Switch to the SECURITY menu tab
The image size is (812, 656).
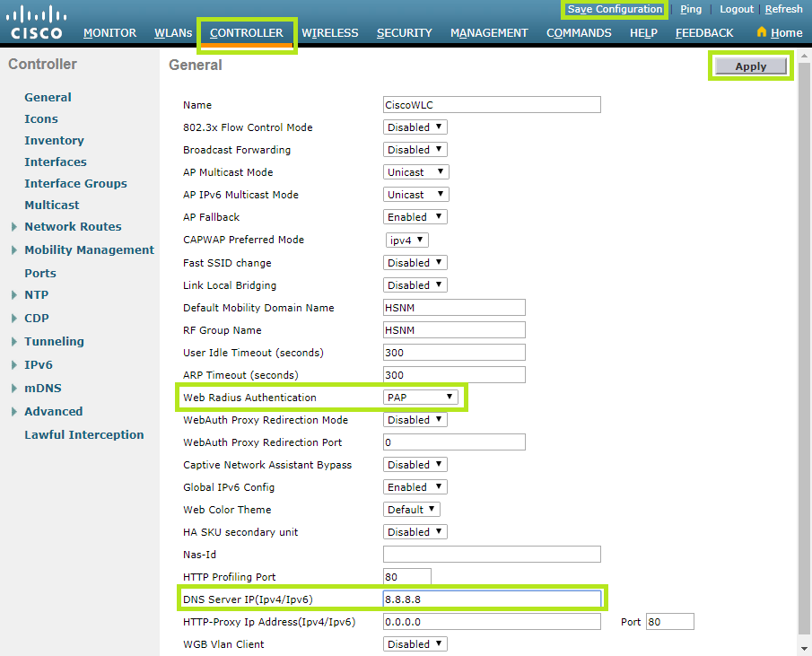pyautogui.click(x=404, y=33)
